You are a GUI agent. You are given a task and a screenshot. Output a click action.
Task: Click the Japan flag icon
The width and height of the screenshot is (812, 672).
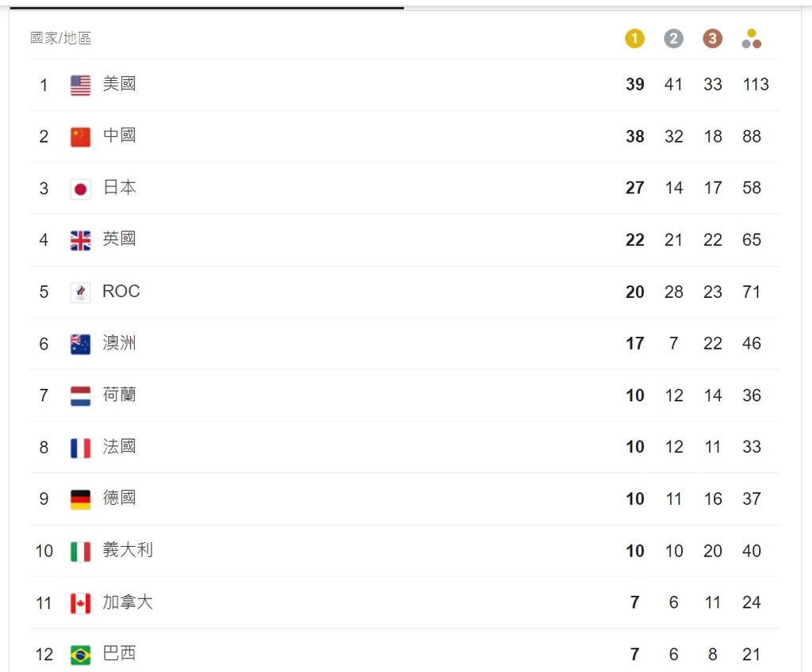click(x=80, y=189)
